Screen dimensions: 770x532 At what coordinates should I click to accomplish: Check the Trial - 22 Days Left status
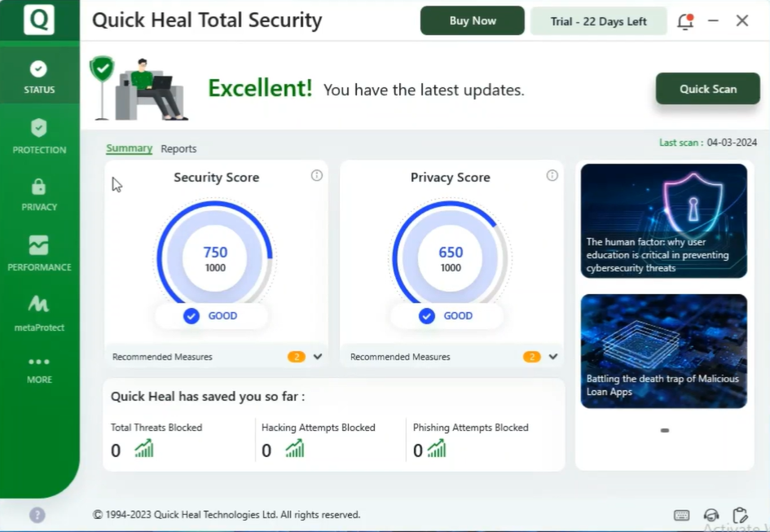pos(598,20)
